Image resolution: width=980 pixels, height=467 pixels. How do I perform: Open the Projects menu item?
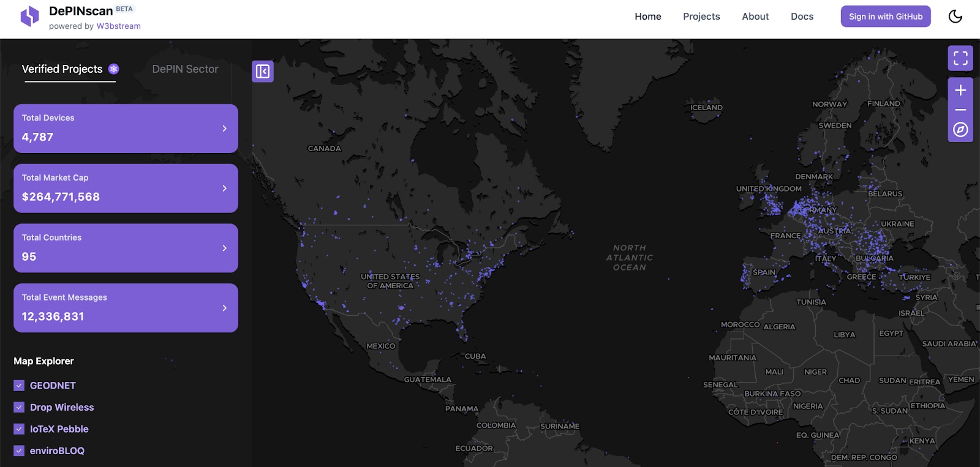click(701, 17)
